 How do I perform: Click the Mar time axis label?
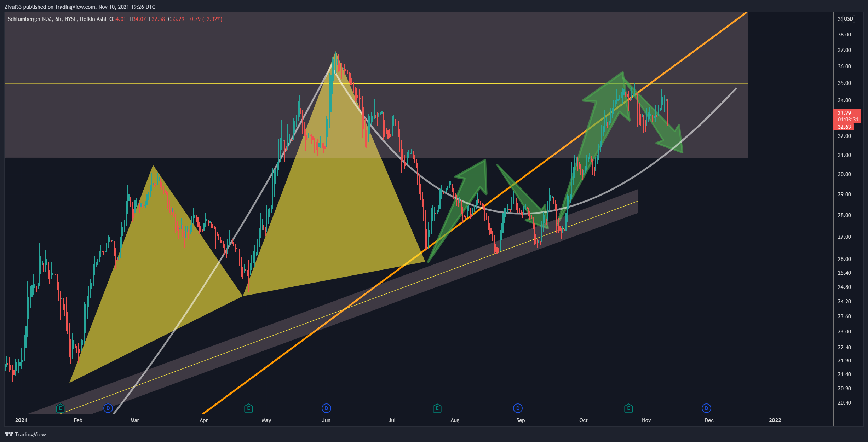pyautogui.click(x=134, y=420)
